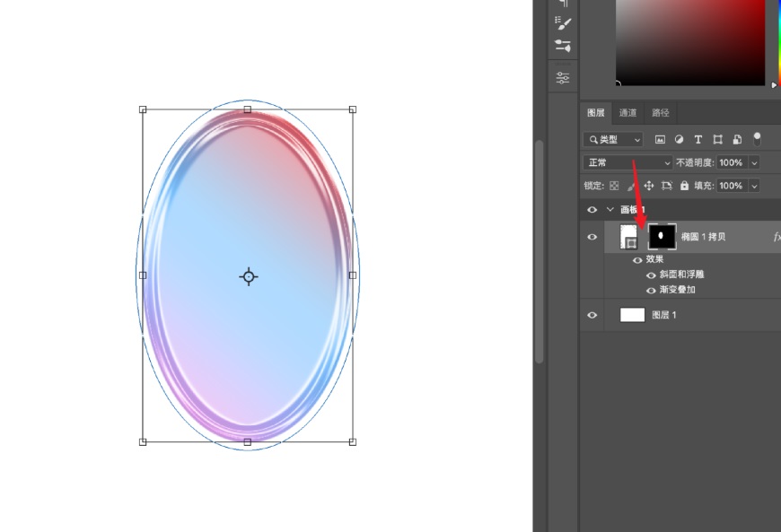
Task: Click the left-middle transform handle
Action: click(x=143, y=275)
